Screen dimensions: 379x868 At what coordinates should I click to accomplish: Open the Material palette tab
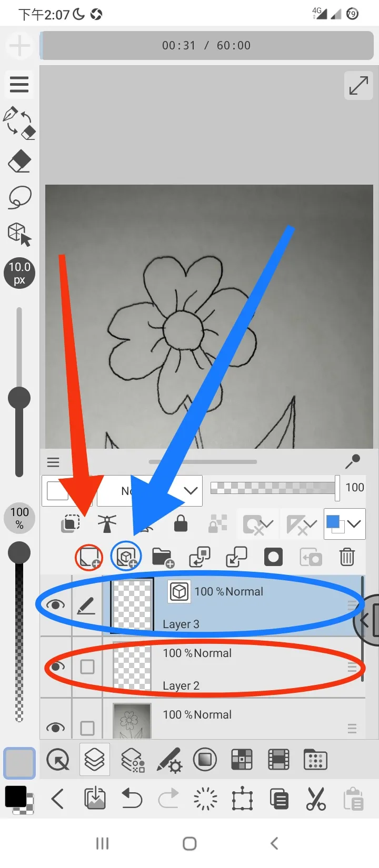315,760
